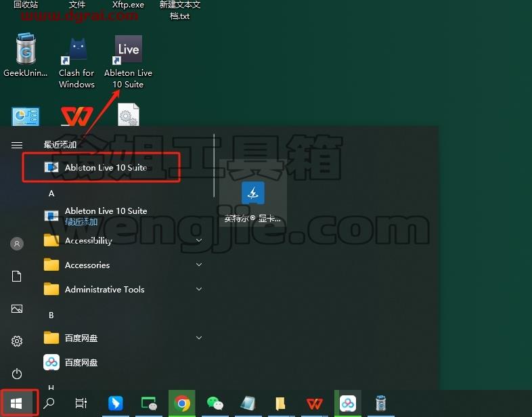
Task: Open Settings gear in Start menu
Action: [x=17, y=341]
